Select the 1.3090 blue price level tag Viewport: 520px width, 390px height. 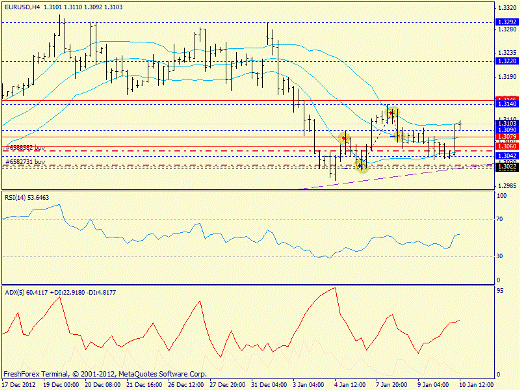tap(507, 130)
